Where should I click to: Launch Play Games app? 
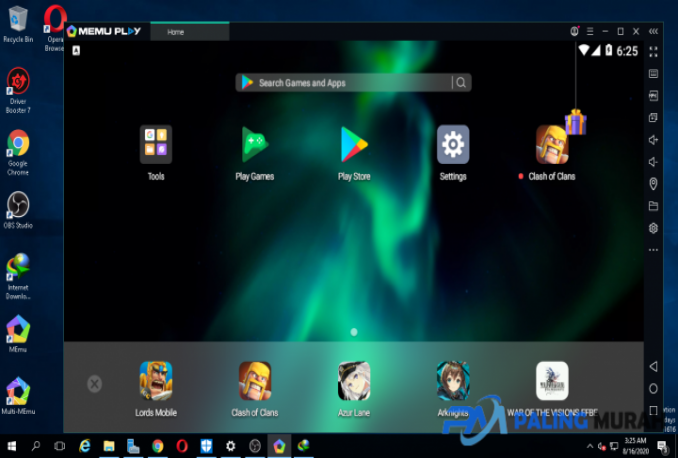coord(254,145)
